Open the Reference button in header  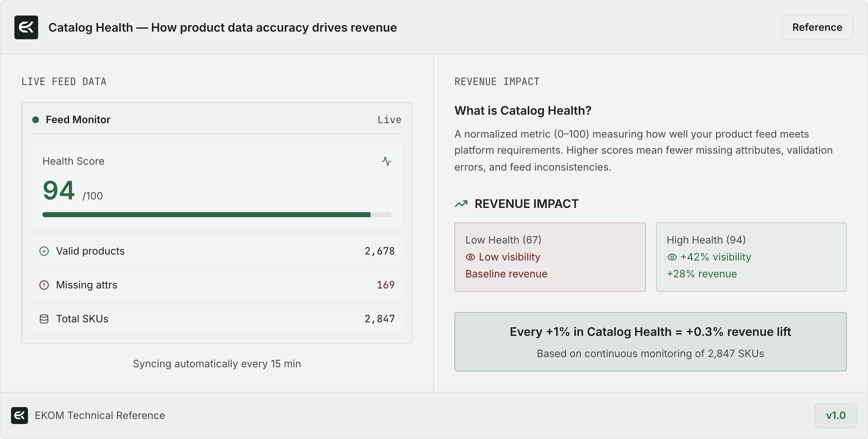pos(817,27)
